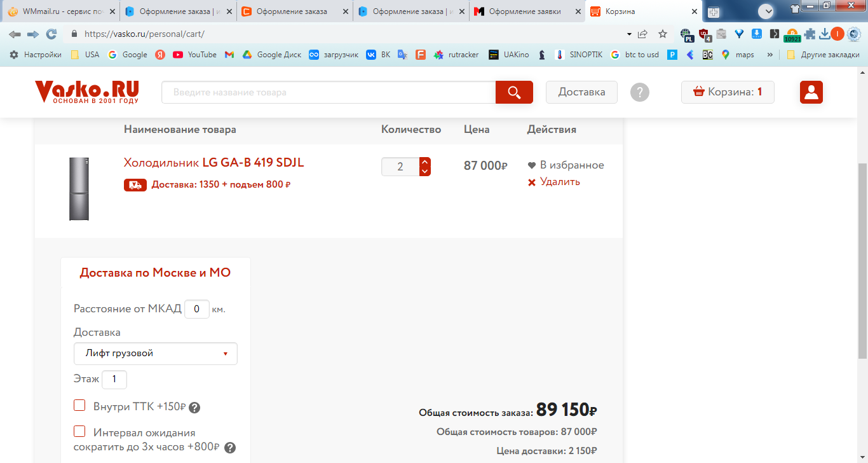Click the delivery truck icon

135,185
